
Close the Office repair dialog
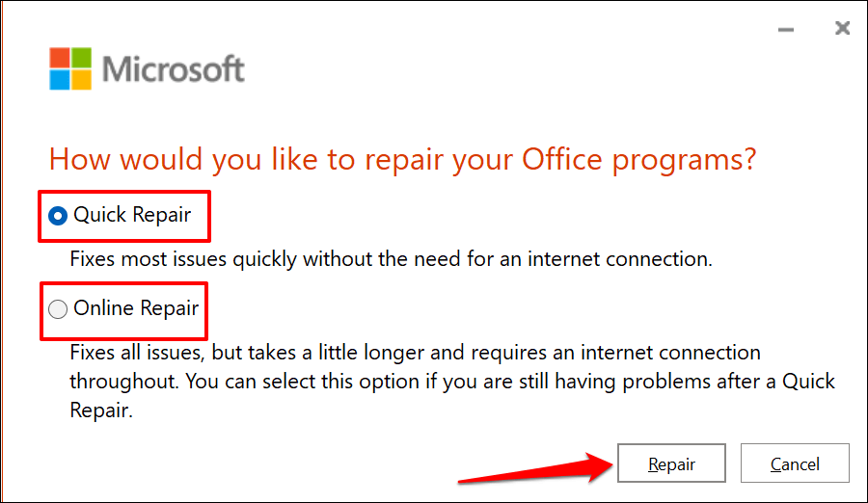coord(842,29)
